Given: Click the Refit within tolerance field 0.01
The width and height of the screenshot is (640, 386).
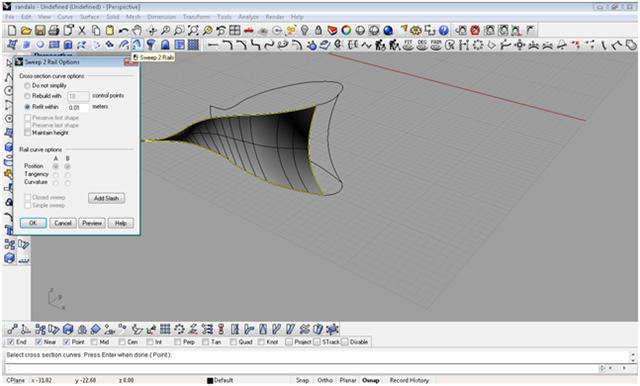Looking at the screenshot, I should (78, 108).
